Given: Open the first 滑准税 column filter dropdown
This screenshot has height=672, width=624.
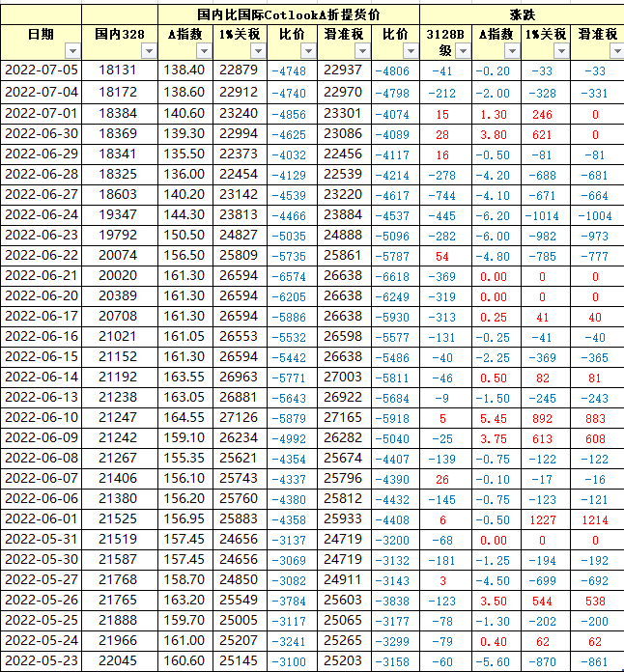Looking at the screenshot, I should [362, 51].
